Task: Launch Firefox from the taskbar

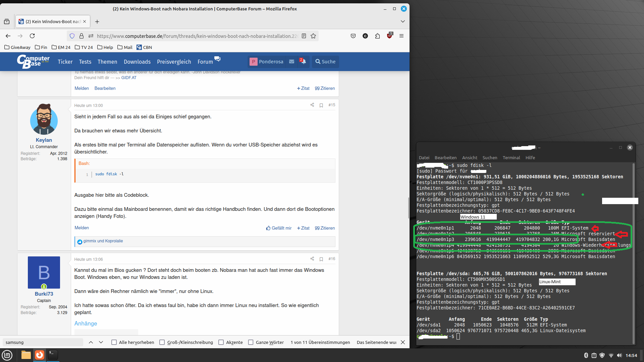Action: click(x=40, y=355)
